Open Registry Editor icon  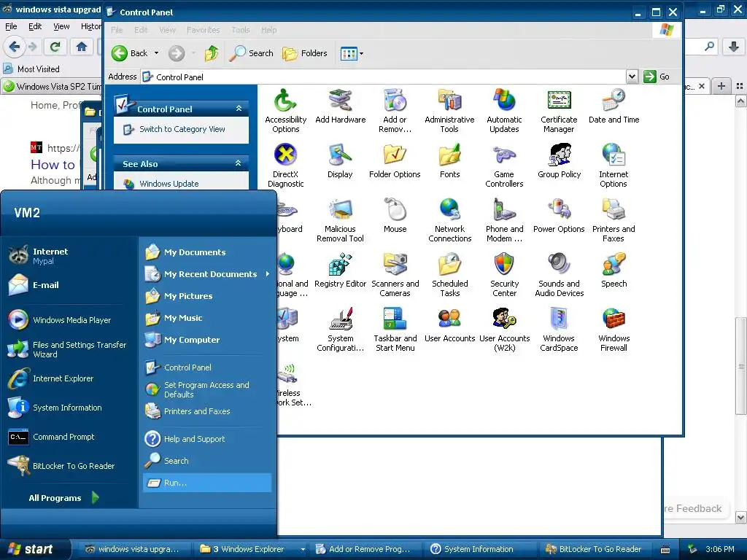340,271
